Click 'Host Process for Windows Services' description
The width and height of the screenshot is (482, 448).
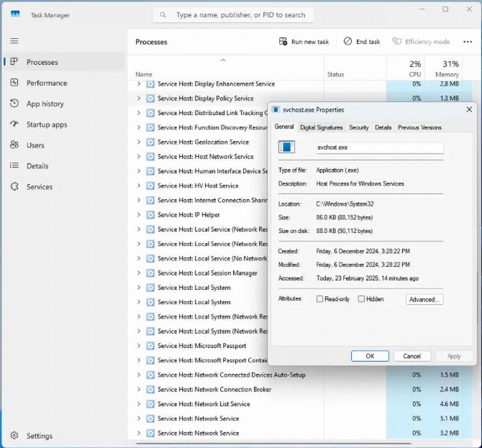point(360,184)
